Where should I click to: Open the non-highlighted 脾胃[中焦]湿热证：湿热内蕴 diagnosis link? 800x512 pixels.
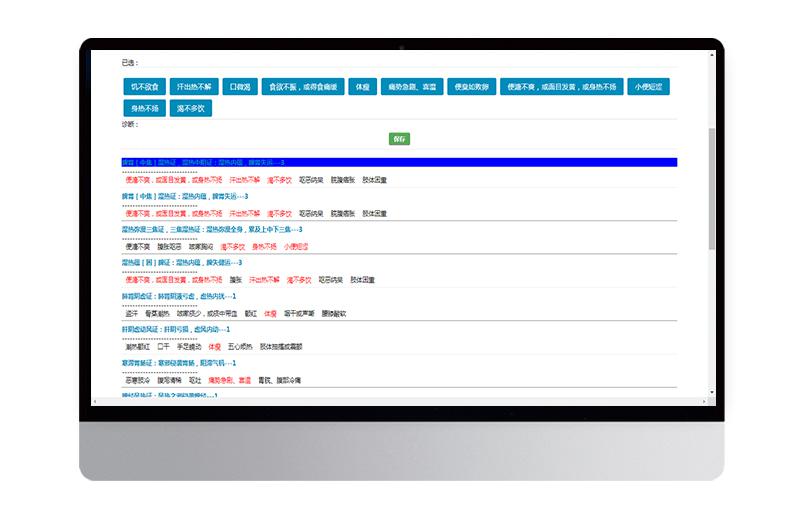click(x=185, y=196)
